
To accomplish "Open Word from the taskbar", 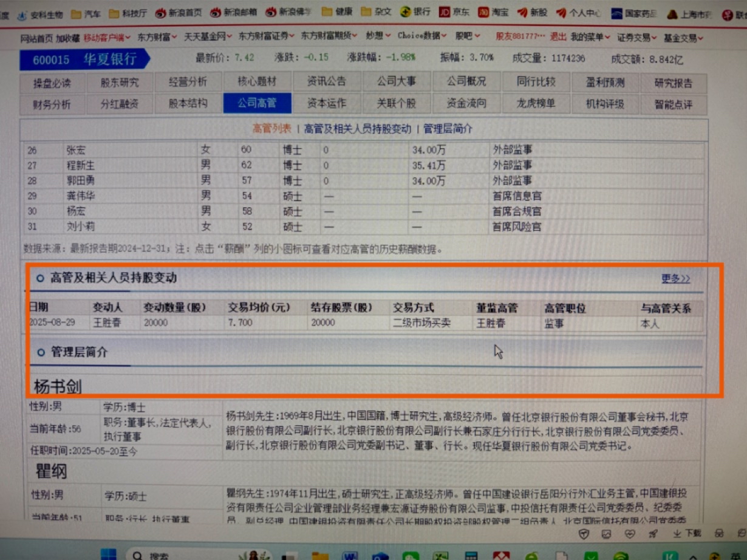I will (x=350, y=555).
